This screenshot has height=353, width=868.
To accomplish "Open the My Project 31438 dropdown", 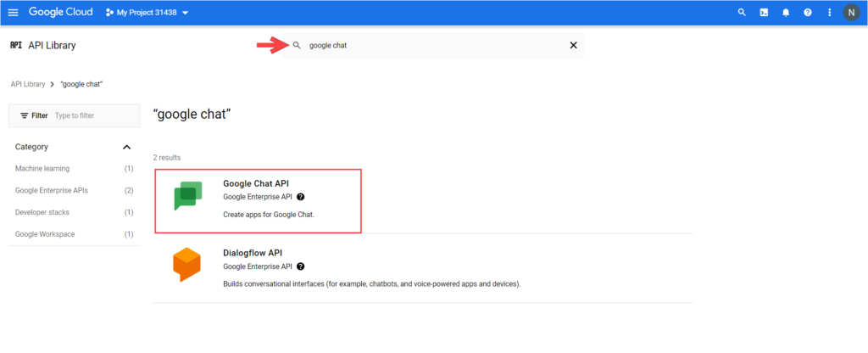I will (147, 13).
